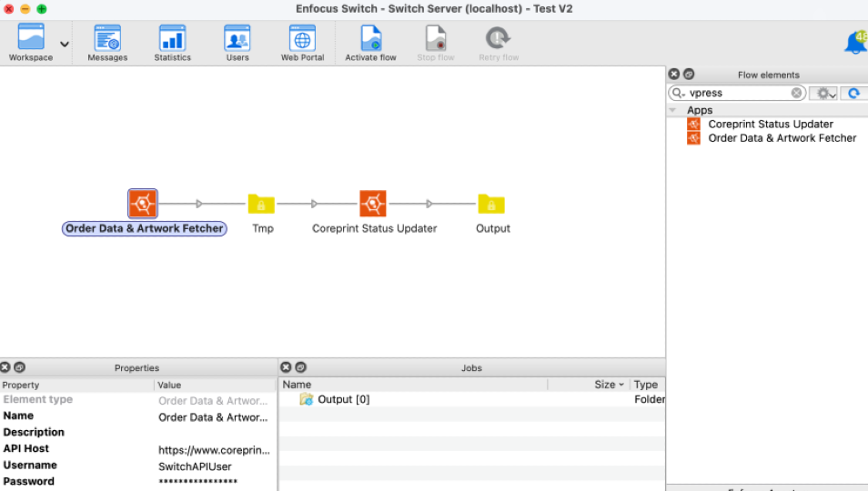Select the Output folder in the flow
Image resolution: width=868 pixels, height=491 pixels.
click(491, 204)
